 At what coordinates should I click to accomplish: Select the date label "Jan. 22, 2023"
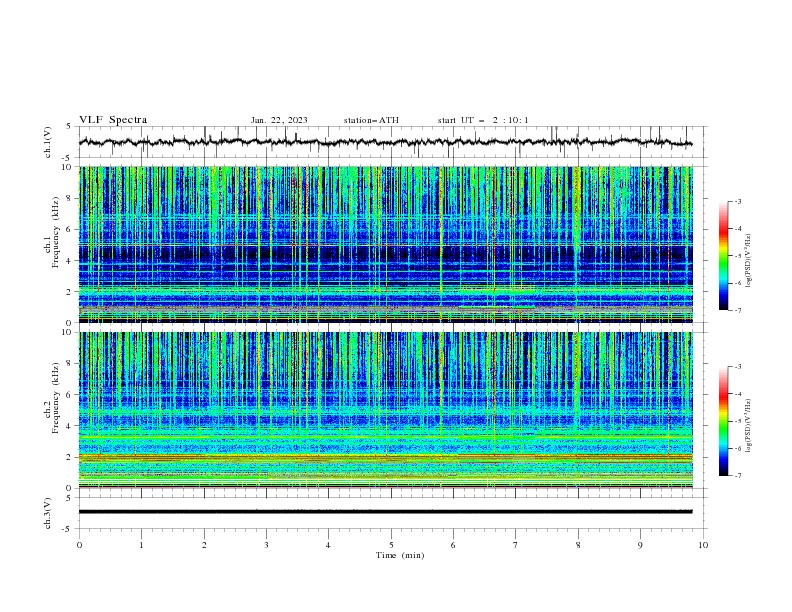(279, 120)
